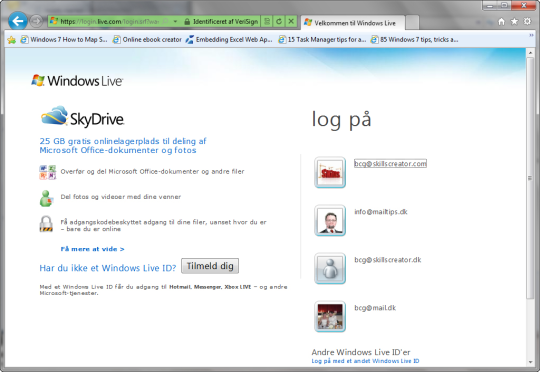Select the info@mailtips.dk account picture

[x=330, y=220]
